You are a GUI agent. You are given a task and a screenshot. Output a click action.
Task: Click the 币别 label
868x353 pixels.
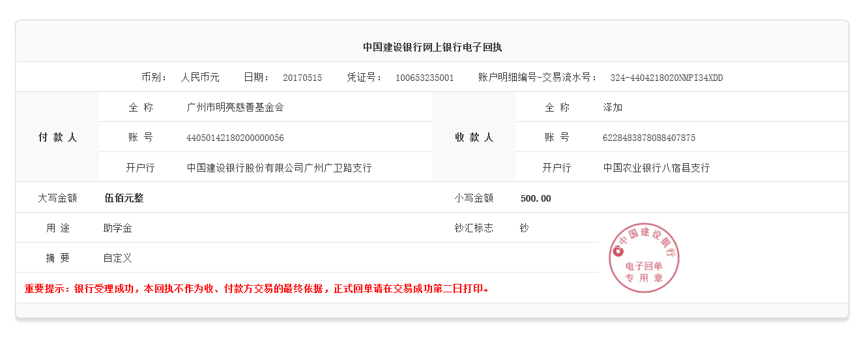tap(154, 77)
